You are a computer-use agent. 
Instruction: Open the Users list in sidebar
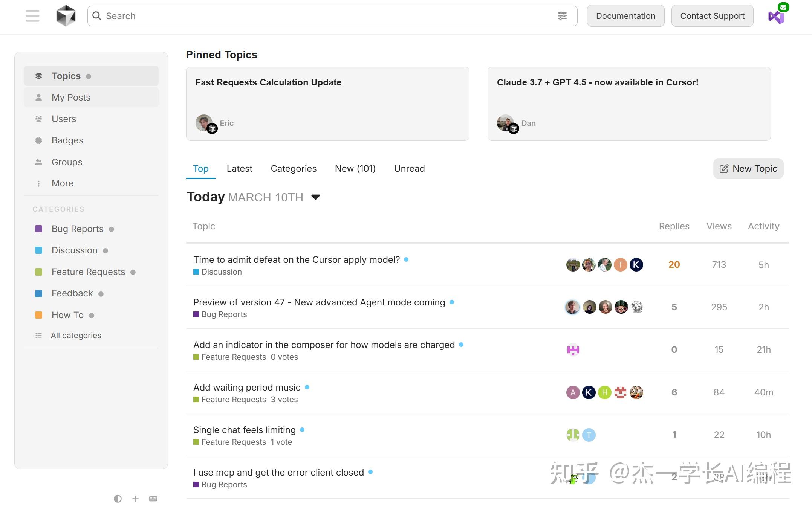(64, 119)
